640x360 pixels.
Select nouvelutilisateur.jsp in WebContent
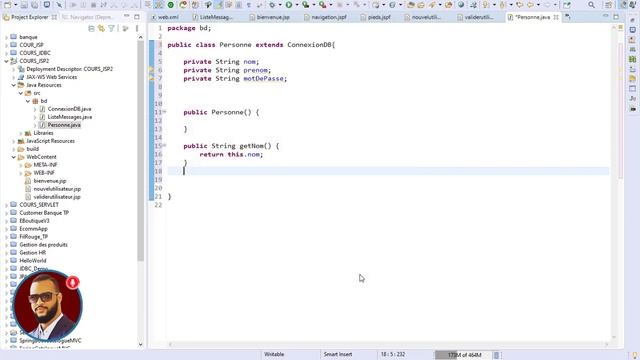point(57,189)
